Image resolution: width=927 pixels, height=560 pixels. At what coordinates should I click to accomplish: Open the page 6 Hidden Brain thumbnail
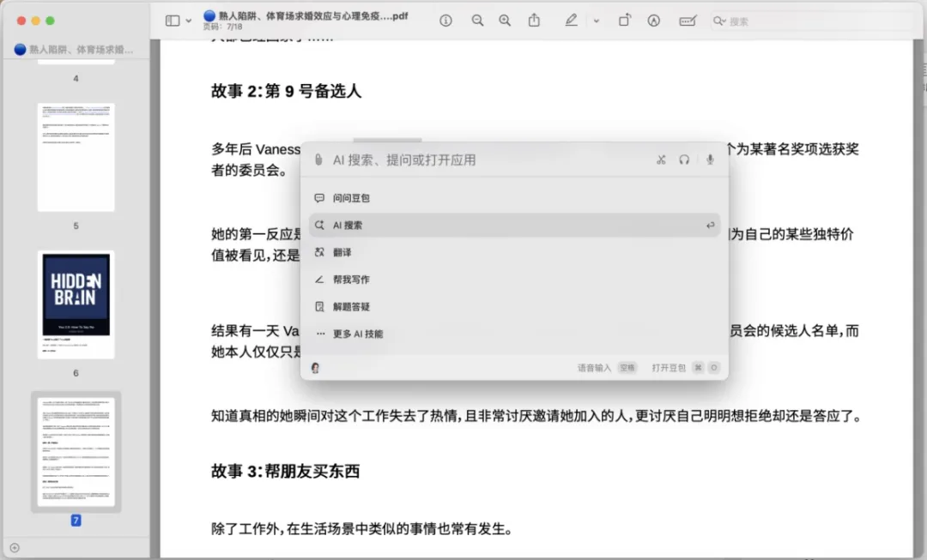tap(76, 304)
